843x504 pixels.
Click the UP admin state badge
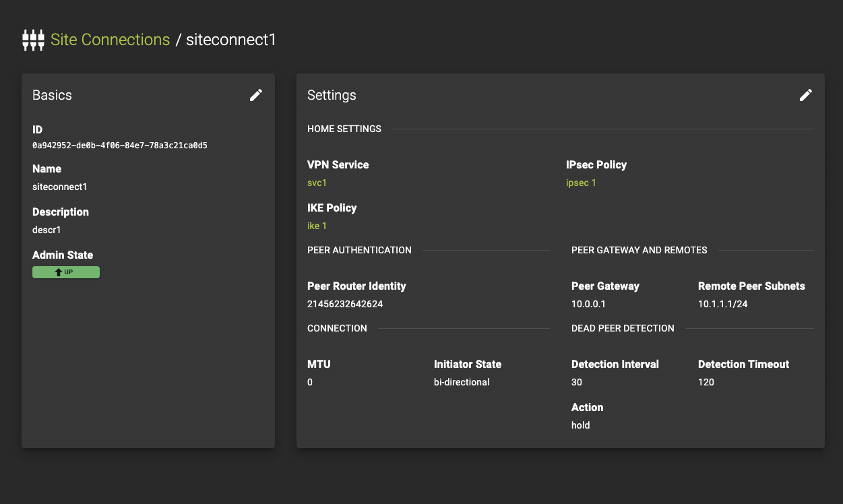66,272
